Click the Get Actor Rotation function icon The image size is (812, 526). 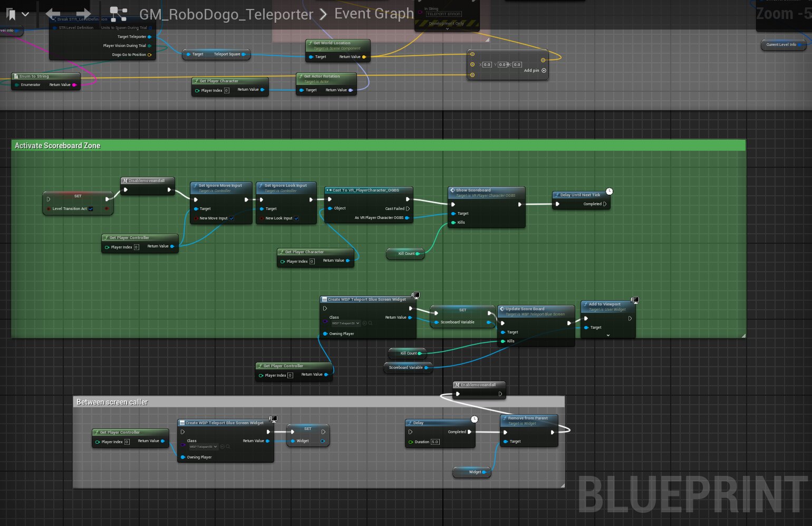pos(301,76)
